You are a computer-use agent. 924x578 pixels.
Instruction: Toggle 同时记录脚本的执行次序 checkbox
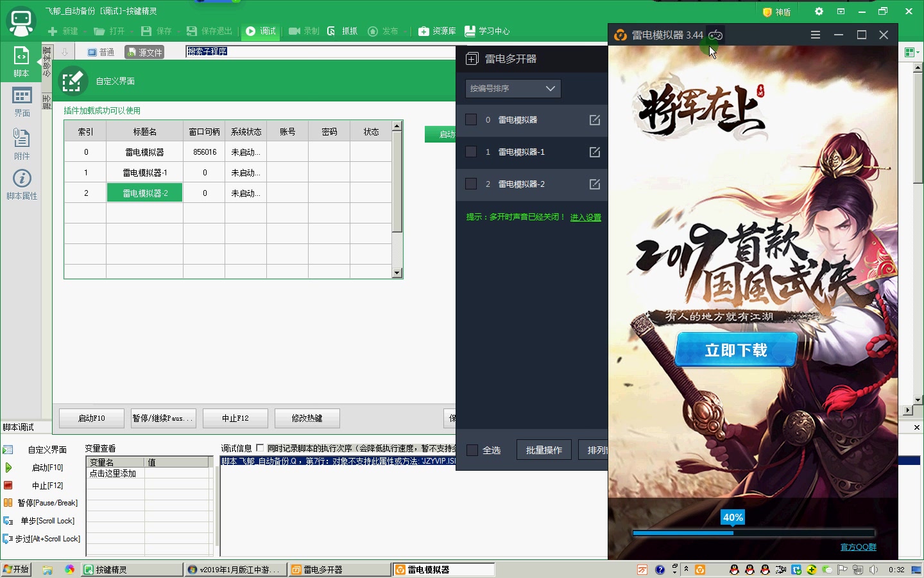coord(260,448)
